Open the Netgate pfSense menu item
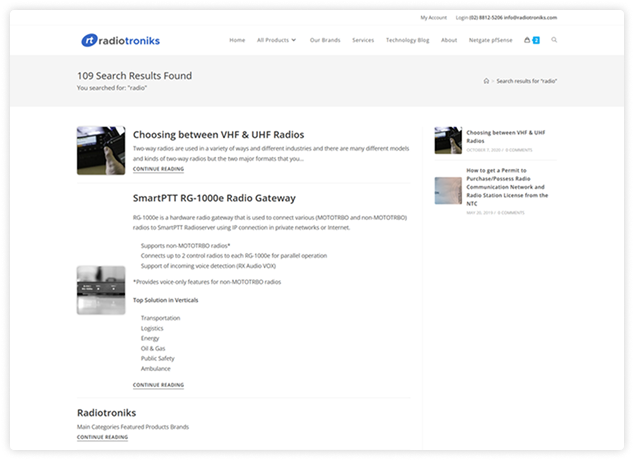Image resolution: width=634 pixels, height=460 pixels. point(490,40)
